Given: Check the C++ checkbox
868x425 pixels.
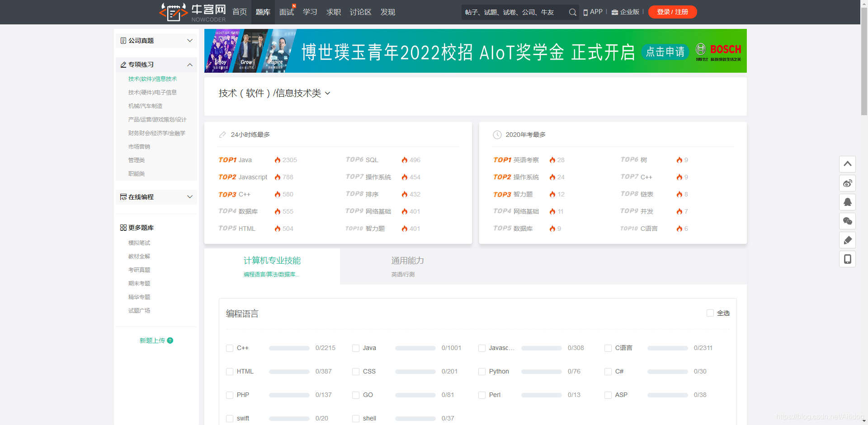Looking at the screenshot, I should (230, 348).
